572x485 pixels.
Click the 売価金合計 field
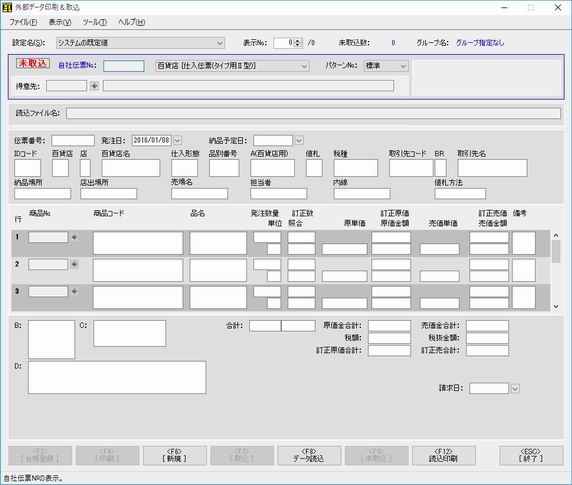(x=487, y=326)
